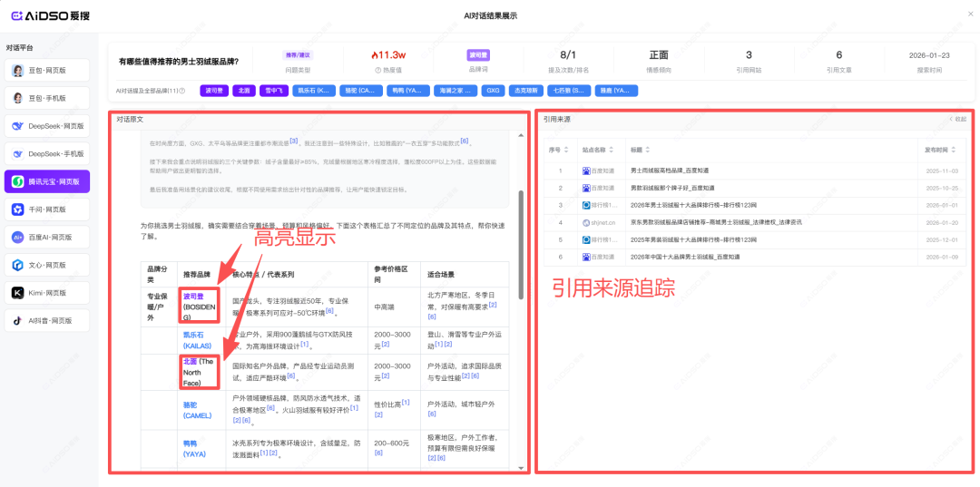Click the 排行榜 site icon in row 3

[586, 205]
